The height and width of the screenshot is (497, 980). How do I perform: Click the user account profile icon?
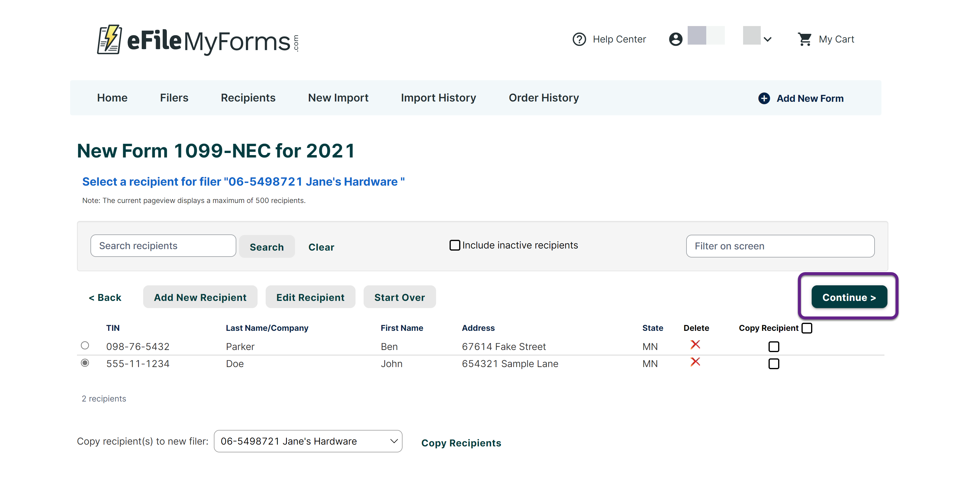coord(676,39)
